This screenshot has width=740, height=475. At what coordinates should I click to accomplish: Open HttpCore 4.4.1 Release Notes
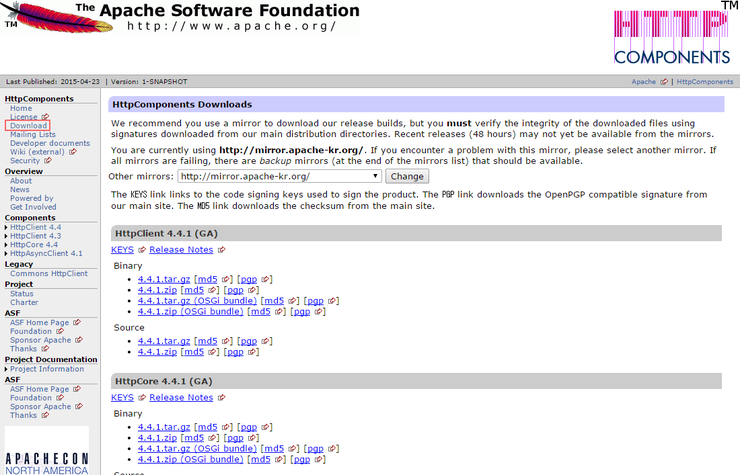(181, 398)
